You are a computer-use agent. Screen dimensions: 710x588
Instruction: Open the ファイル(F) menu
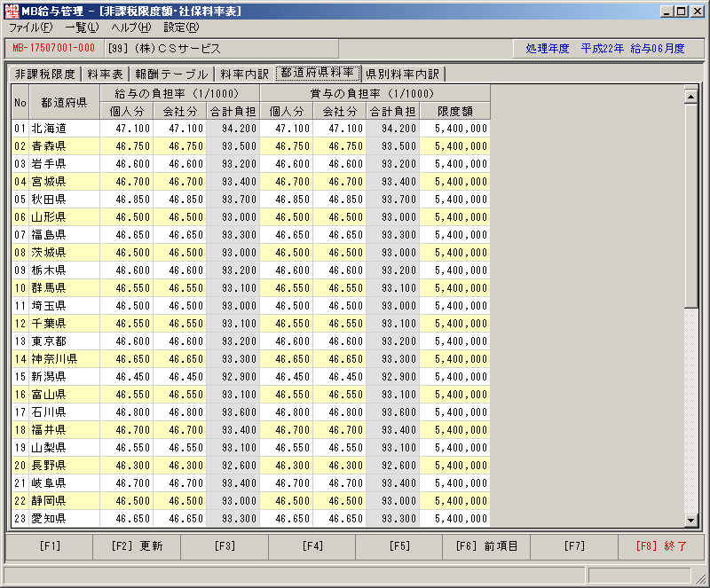click(x=31, y=27)
